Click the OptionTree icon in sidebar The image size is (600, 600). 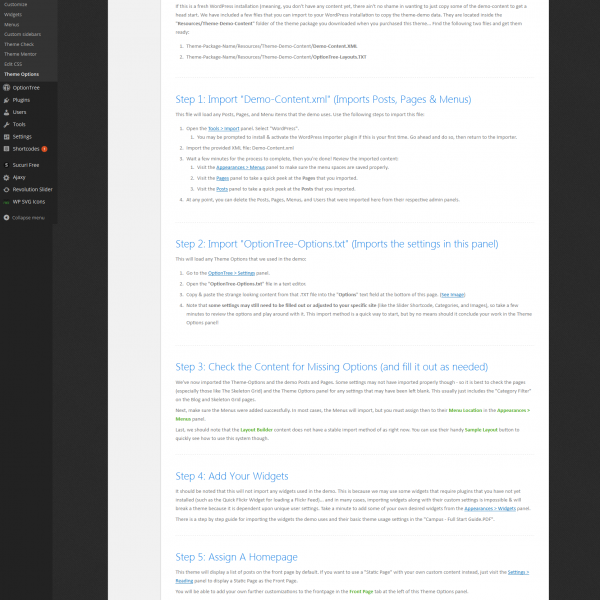(x=6, y=88)
